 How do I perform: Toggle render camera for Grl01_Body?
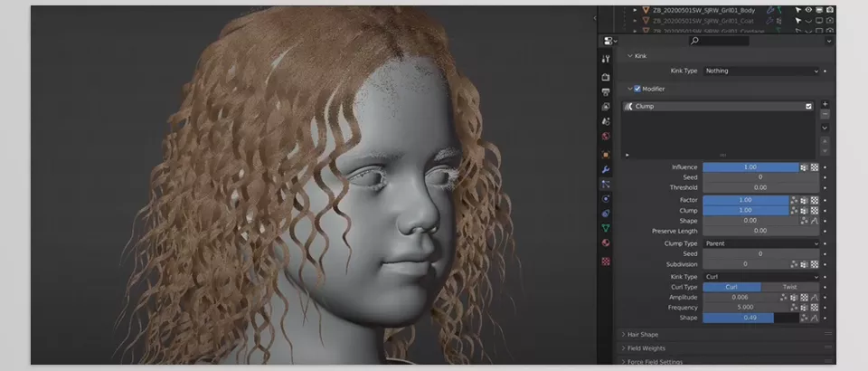click(x=830, y=10)
